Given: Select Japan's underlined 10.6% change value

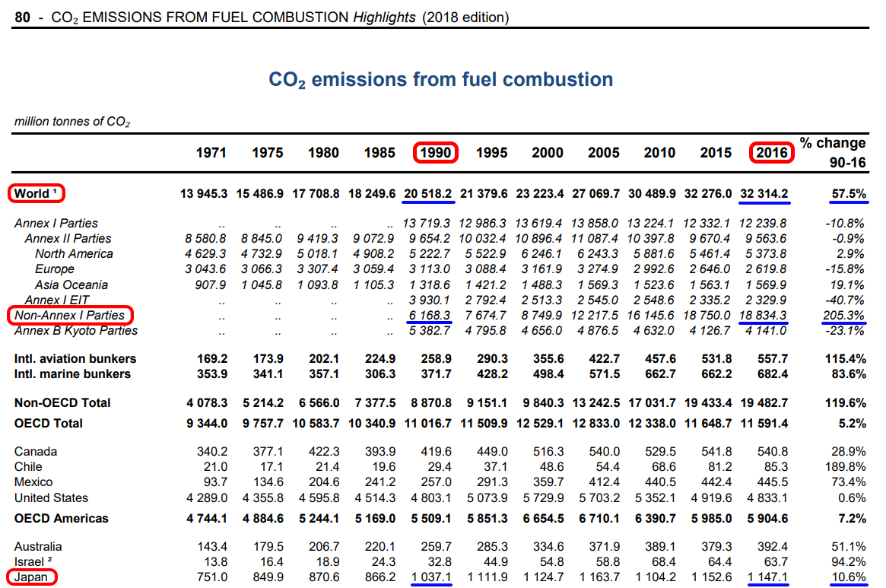Looking at the screenshot, I should coord(848,577).
